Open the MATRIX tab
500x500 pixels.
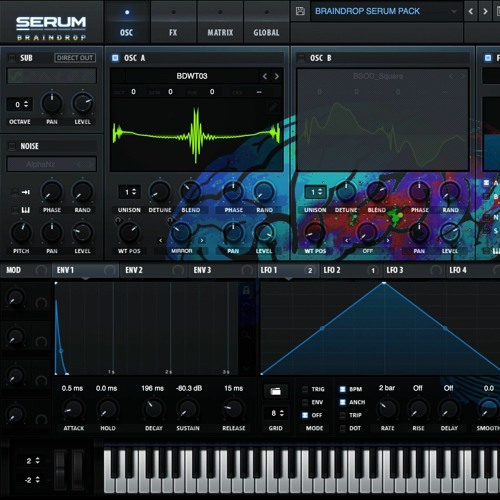(220, 22)
